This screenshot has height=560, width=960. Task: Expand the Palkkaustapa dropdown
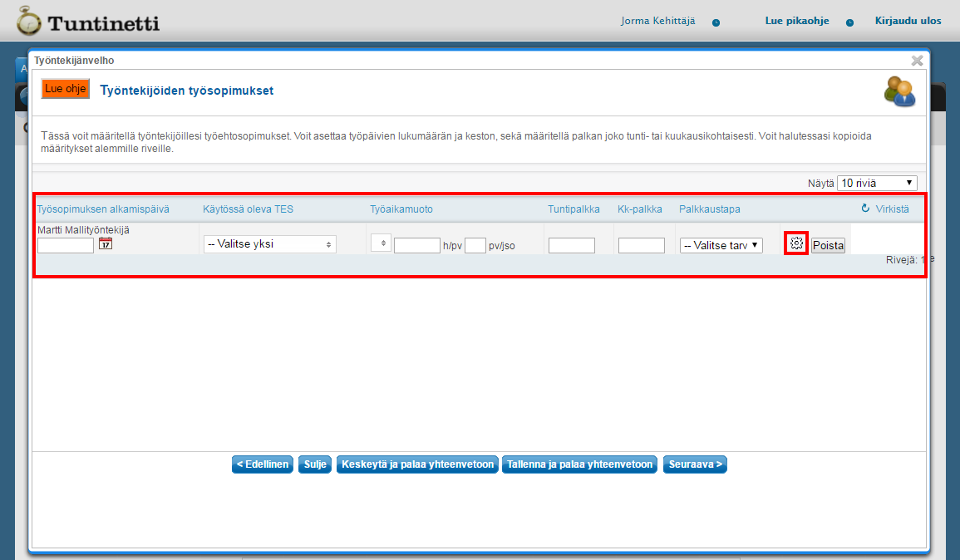tap(720, 245)
